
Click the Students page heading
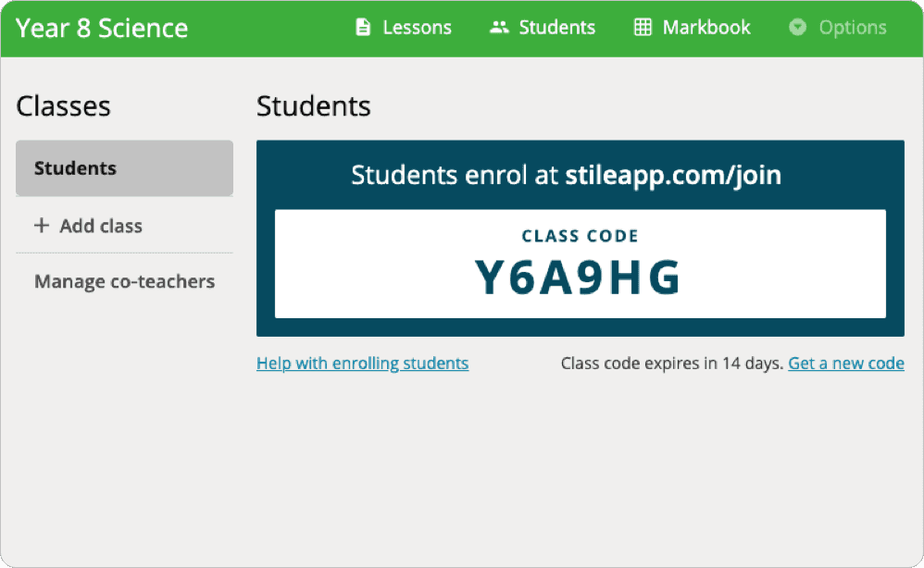point(314,106)
